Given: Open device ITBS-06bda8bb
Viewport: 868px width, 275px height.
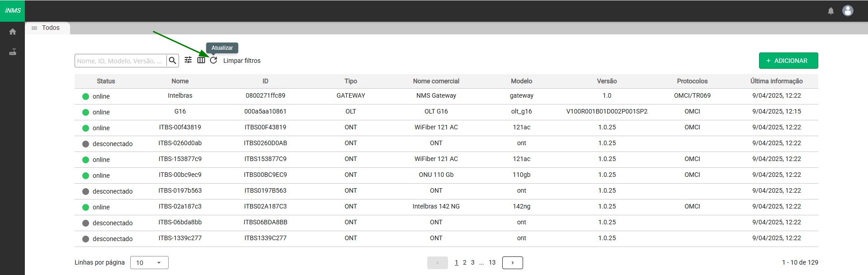Looking at the screenshot, I should click(x=180, y=223).
